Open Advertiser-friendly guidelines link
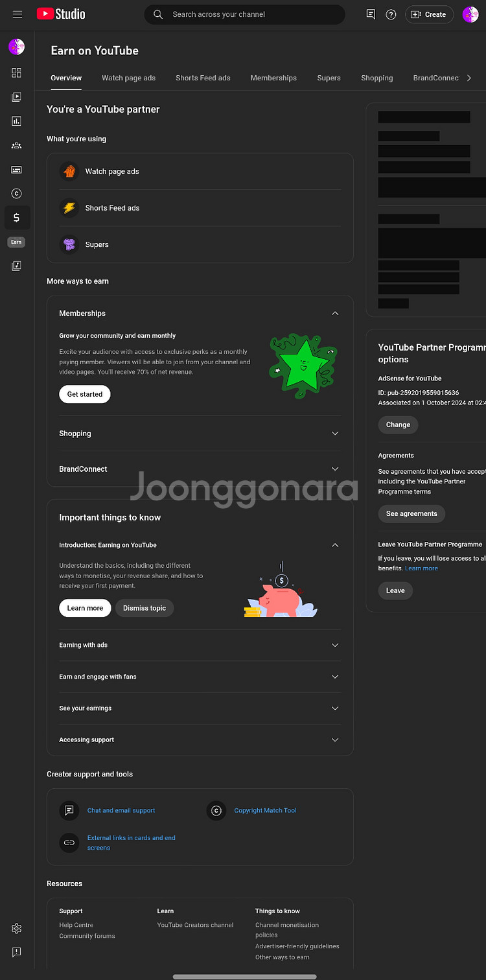Viewport: 486px width, 980px height. [x=297, y=946]
